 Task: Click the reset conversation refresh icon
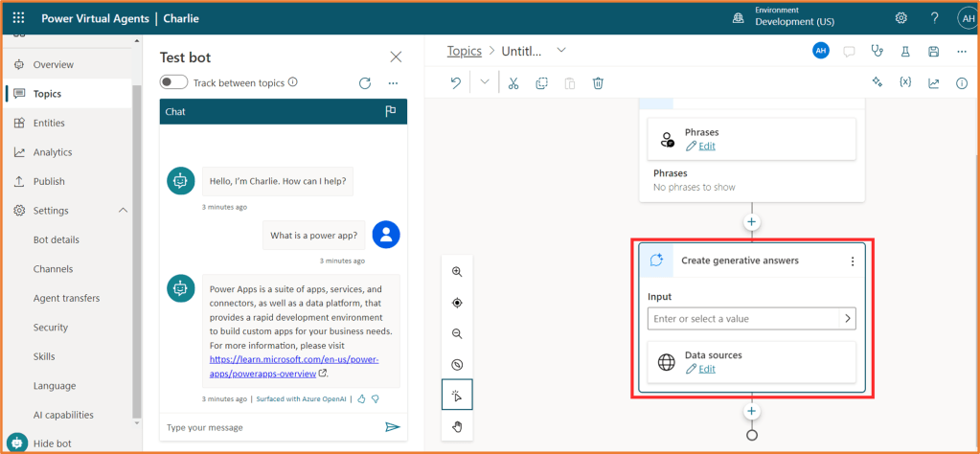(x=364, y=83)
